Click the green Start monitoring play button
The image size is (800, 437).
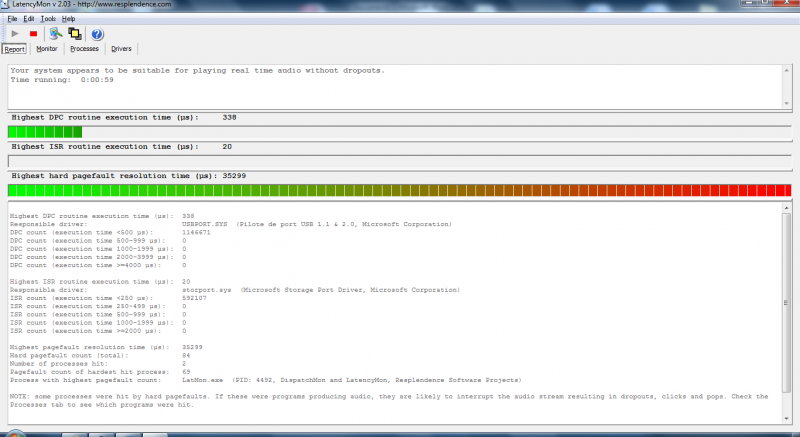pos(14,33)
